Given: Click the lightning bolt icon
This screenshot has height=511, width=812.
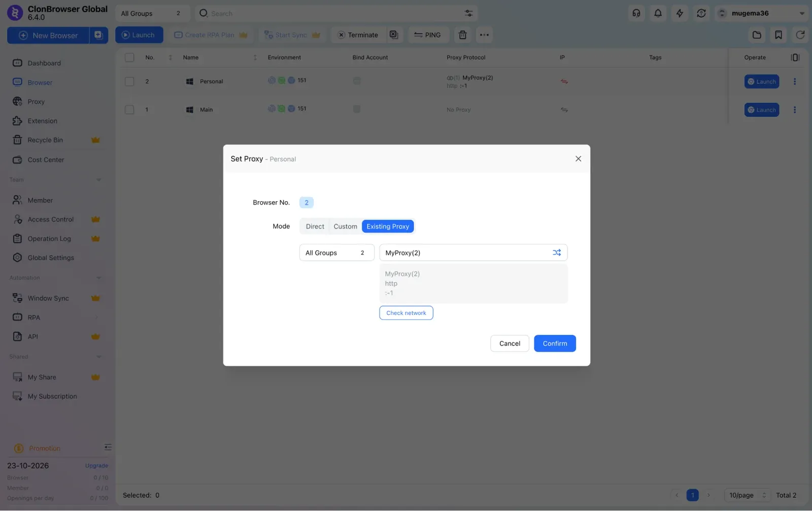Looking at the screenshot, I should click(680, 13).
